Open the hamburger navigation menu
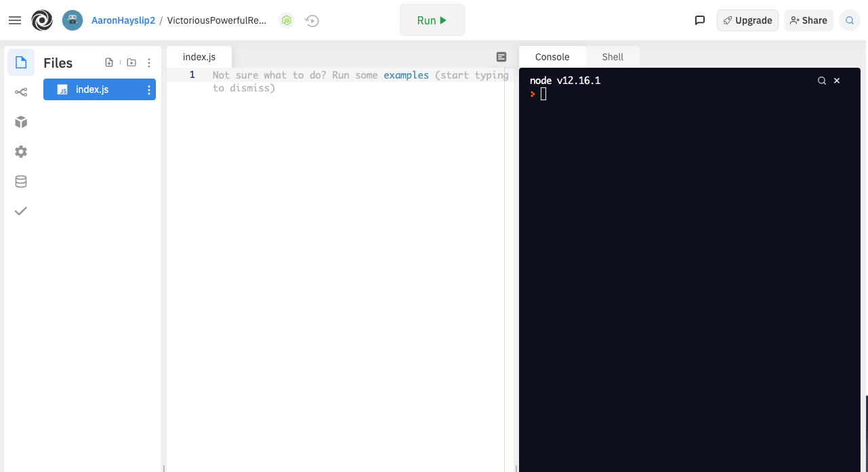The width and height of the screenshot is (868, 472). 14,20
